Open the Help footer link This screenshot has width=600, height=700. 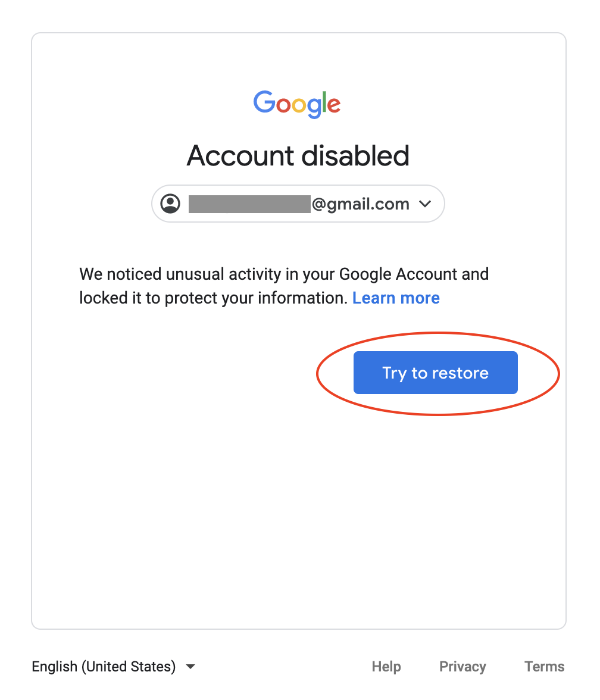386,666
